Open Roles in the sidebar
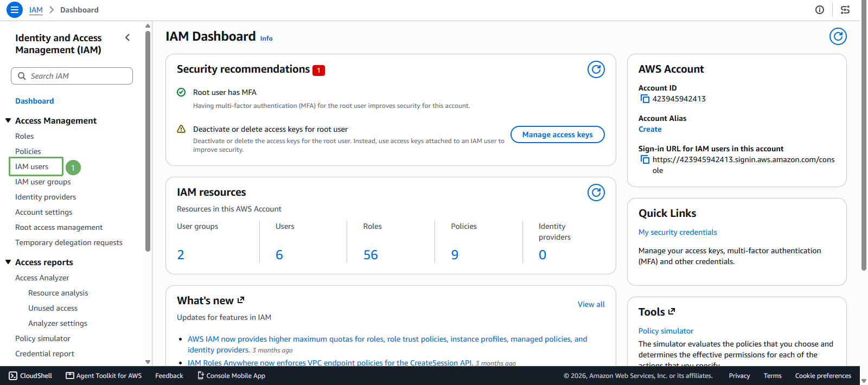 (24, 136)
